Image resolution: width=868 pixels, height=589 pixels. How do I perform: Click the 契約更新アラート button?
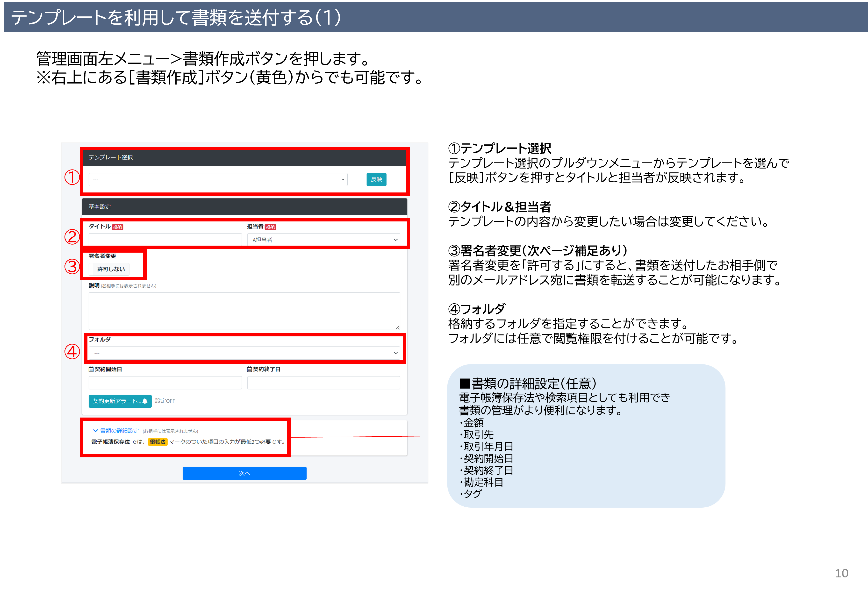pos(117,401)
